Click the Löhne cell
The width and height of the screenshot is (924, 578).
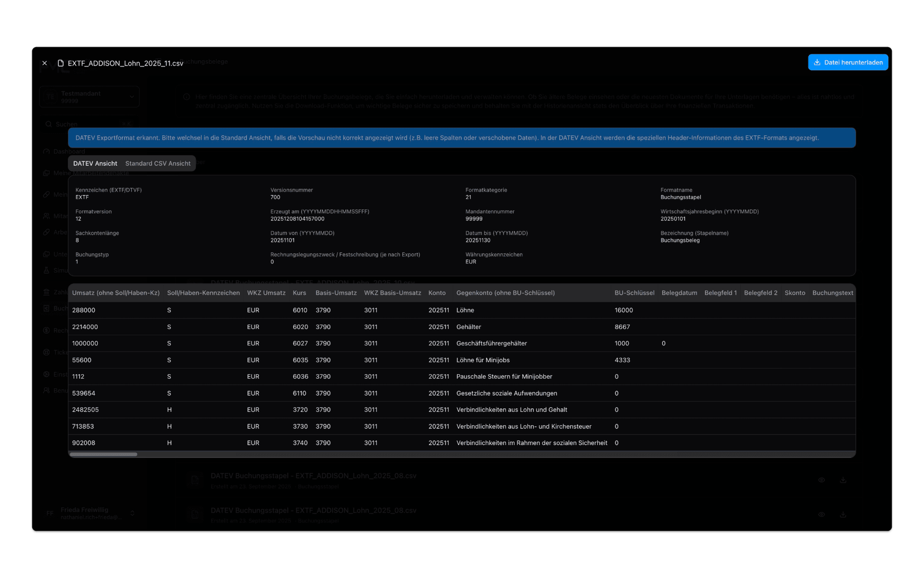click(x=532, y=310)
